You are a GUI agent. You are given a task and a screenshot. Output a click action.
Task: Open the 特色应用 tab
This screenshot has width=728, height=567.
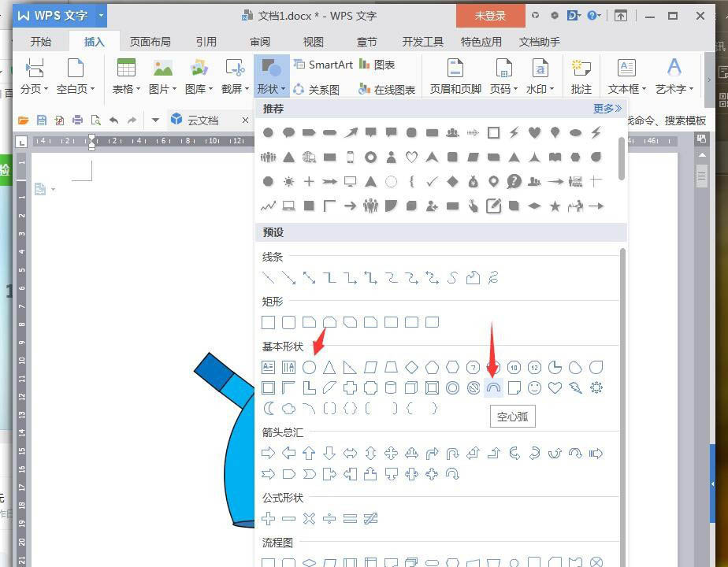pos(481,42)
